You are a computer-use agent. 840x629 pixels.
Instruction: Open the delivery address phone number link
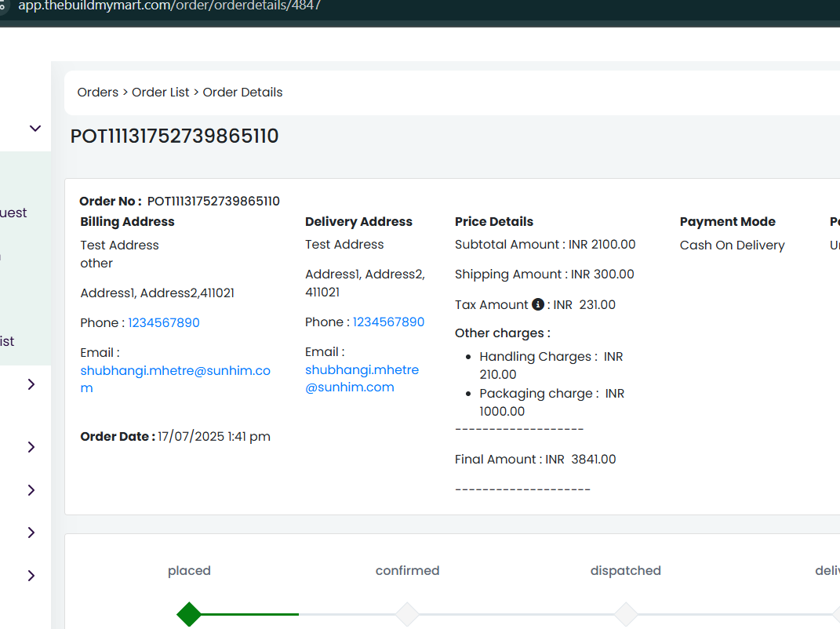[388, 322]
